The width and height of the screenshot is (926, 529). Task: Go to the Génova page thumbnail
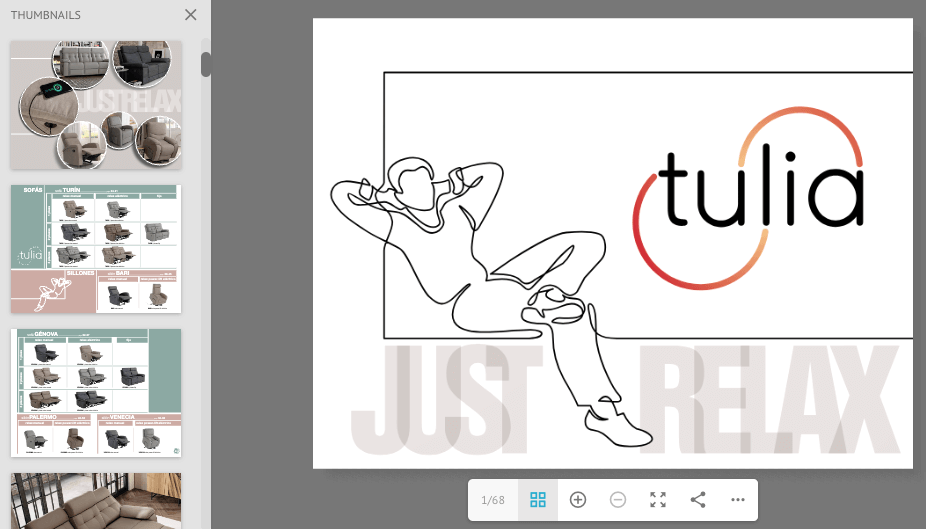point(96,393)
